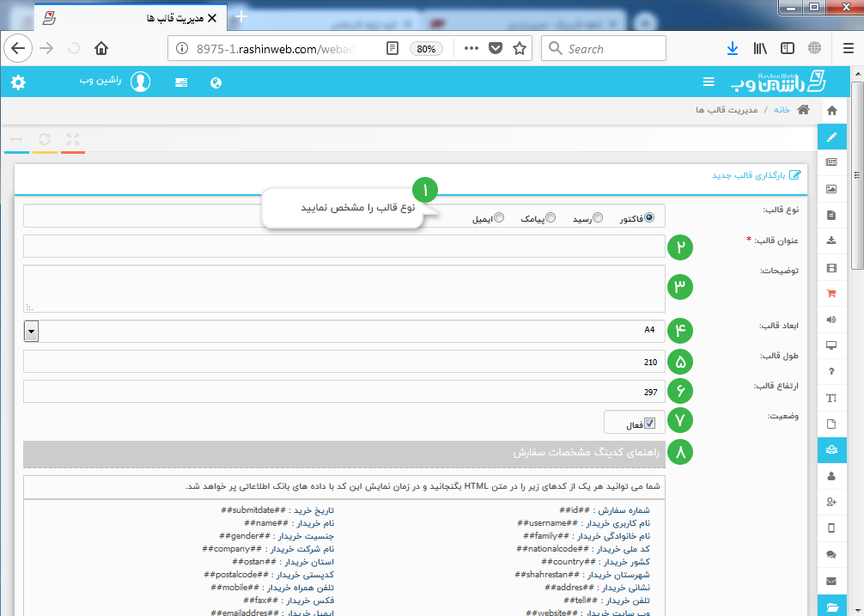Select the رسید template type radio
The width and height of the screenshot is (864, 616).
tap(598, 217)
